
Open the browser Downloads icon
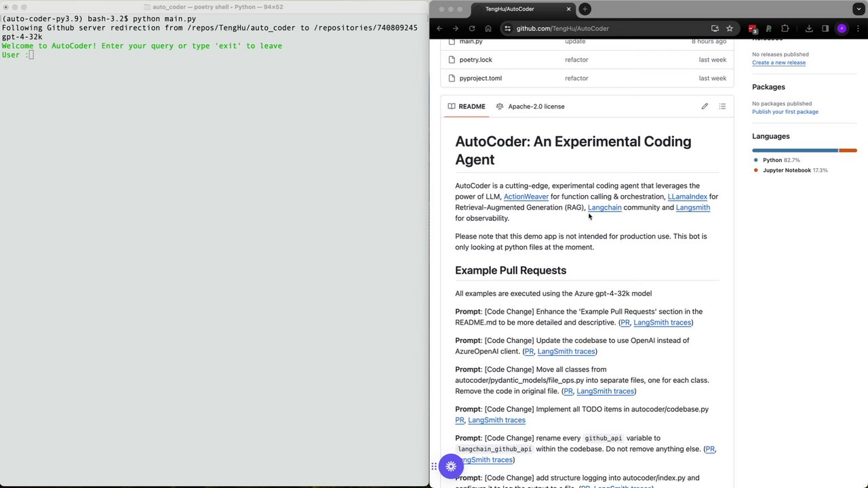pyautogui.click(x=809, y=28)
